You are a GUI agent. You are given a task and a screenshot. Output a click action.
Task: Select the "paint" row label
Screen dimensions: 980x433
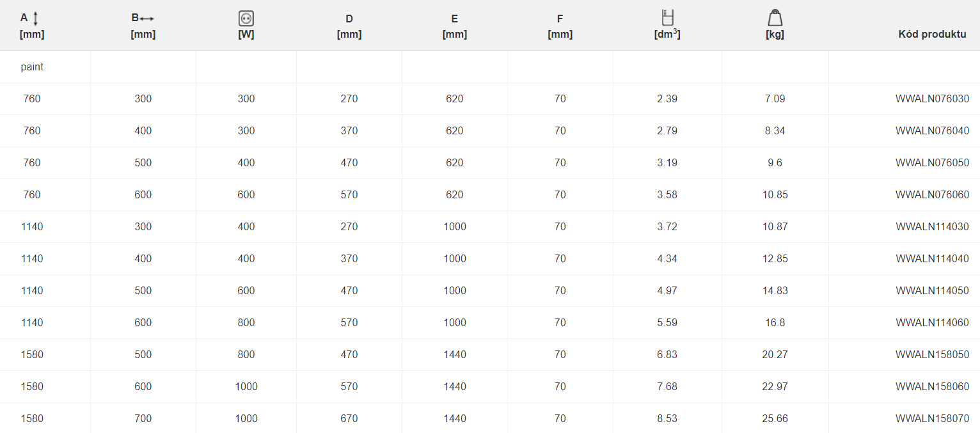click(x=32, y=67)
